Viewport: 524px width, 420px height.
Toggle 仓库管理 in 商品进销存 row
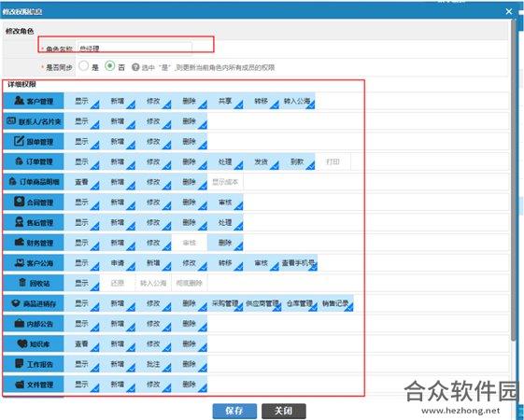pyautogui.click(x=300, y=303)
